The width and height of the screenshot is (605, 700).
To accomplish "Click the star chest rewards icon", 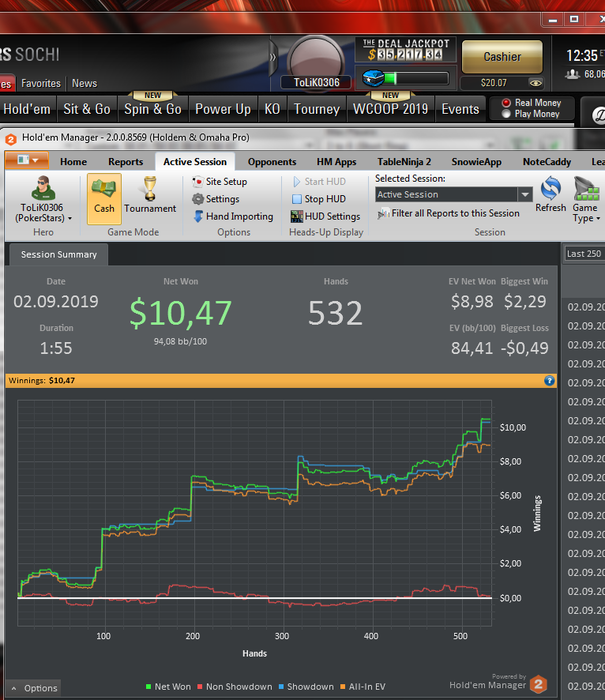I will coord(373,78).
